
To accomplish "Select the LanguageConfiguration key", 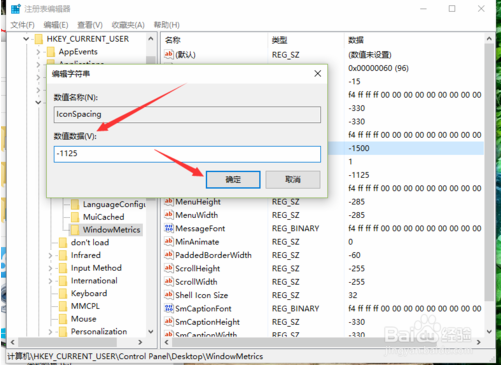I will pos(114,204).
